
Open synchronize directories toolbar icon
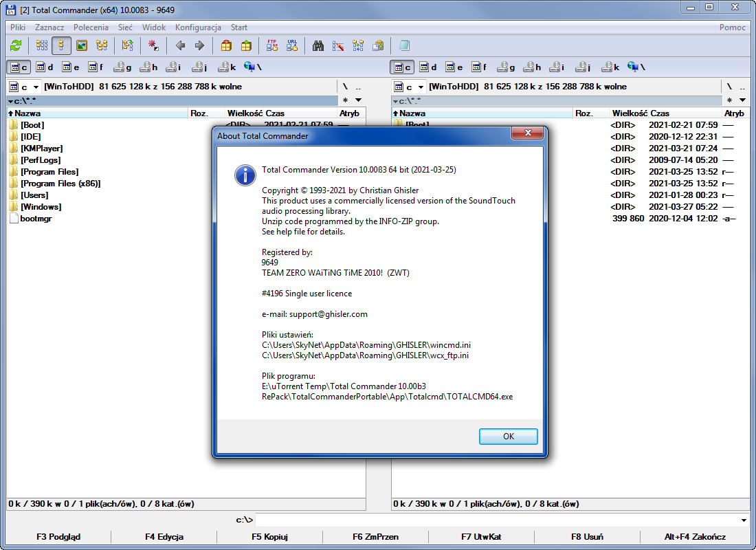tap(358, 46)
